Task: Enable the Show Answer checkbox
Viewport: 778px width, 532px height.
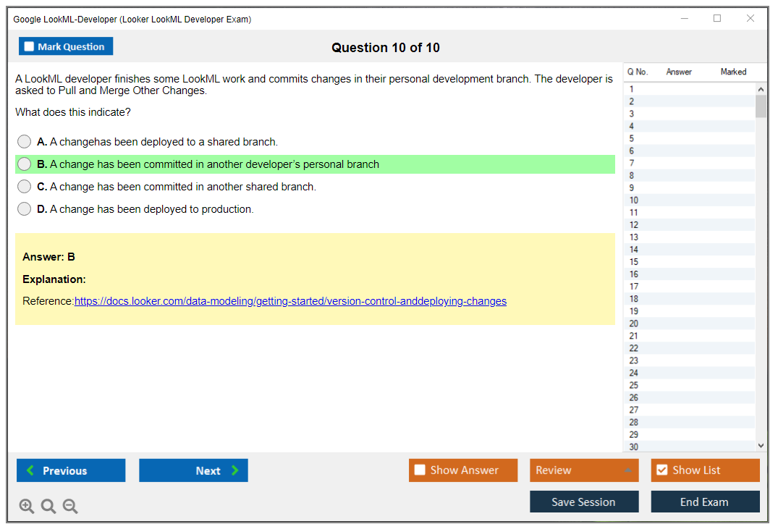Action: [x=420, y=470]
